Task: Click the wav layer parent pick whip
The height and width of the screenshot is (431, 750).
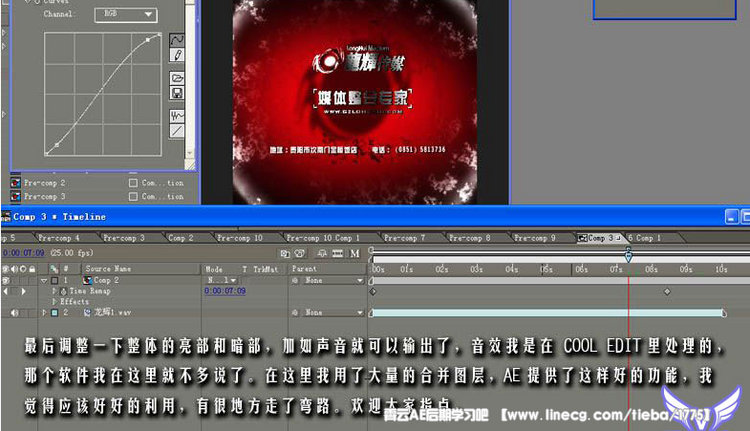Action: click(295, 312)
